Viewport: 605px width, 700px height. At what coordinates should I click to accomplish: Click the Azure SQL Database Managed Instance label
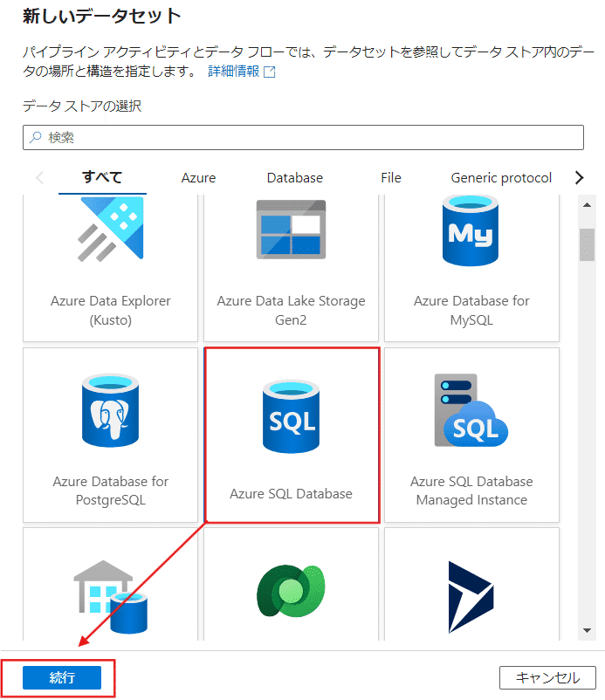click(471, 491)
